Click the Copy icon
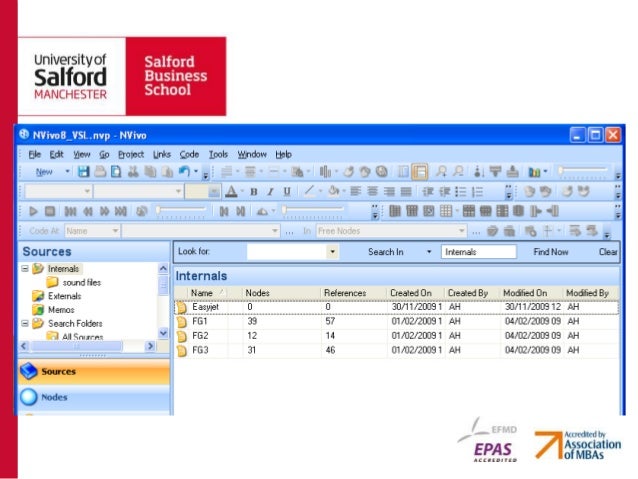This screenshot has height=479, width=638. coord(150,172)
